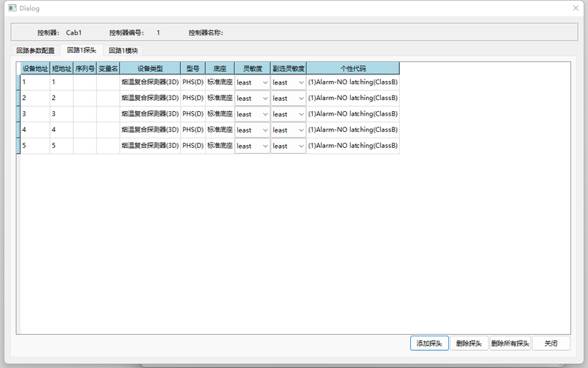
Task: Click (1)Alarm-NO latching(ClassB) in row 2
Action: click(353, 99)
